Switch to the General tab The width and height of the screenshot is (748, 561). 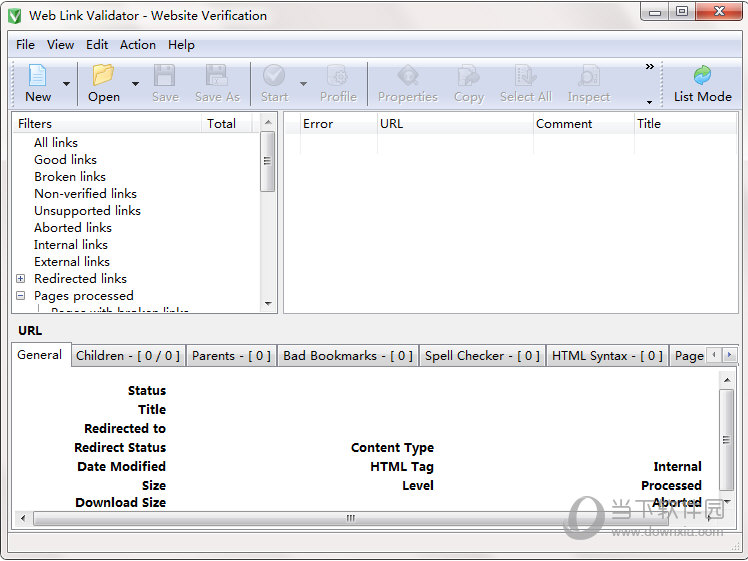coord(41,355)
